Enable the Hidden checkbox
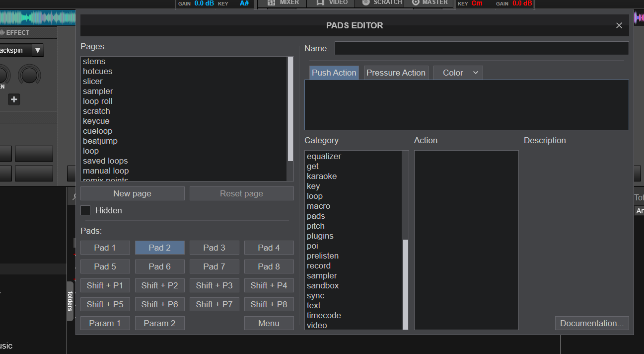This screenshot has width=644, height=354. tap(85, 210)
